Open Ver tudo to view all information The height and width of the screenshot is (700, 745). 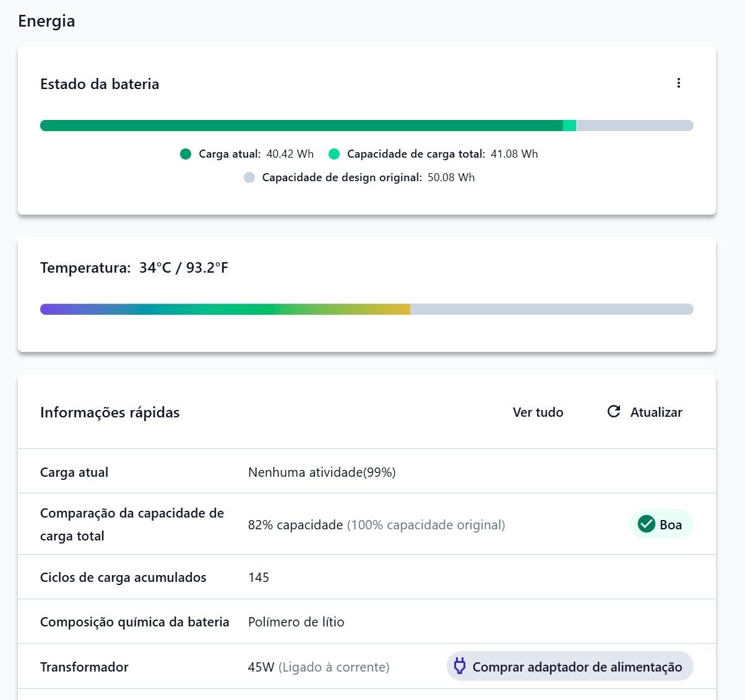click(x=538, y=412)
